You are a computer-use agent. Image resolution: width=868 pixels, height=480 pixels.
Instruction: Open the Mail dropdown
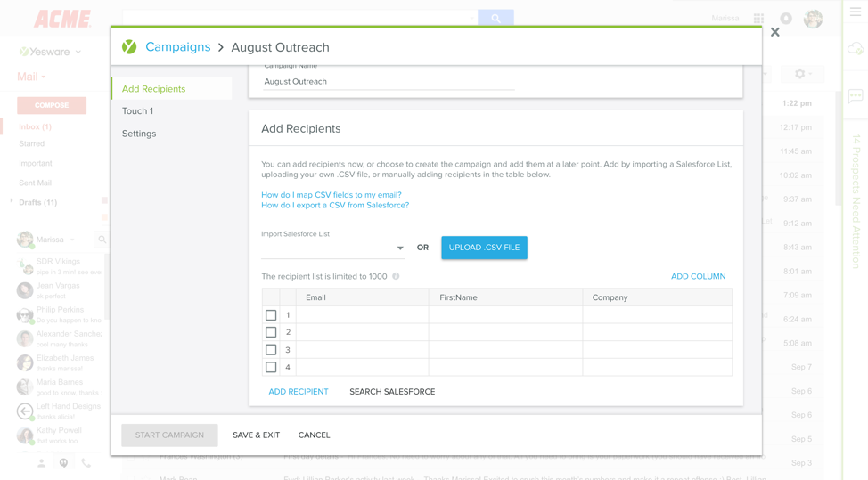click(31, 77)
